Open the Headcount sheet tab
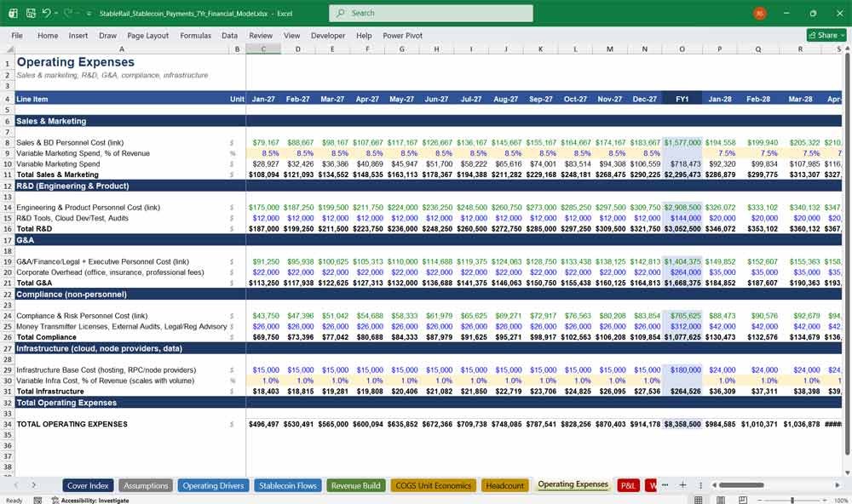Image resolution: width=852 pixels, height=504 pixels. click(x=504, y=485)
